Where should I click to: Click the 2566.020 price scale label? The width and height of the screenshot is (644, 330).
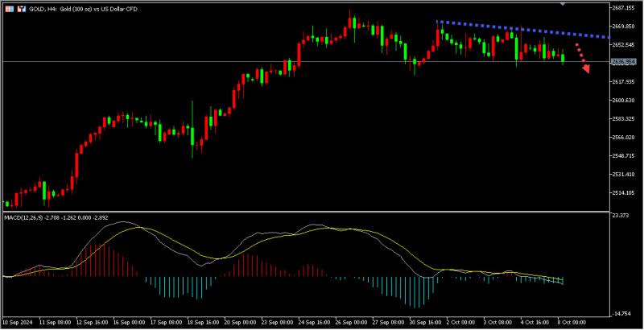[x=625, y=137]
